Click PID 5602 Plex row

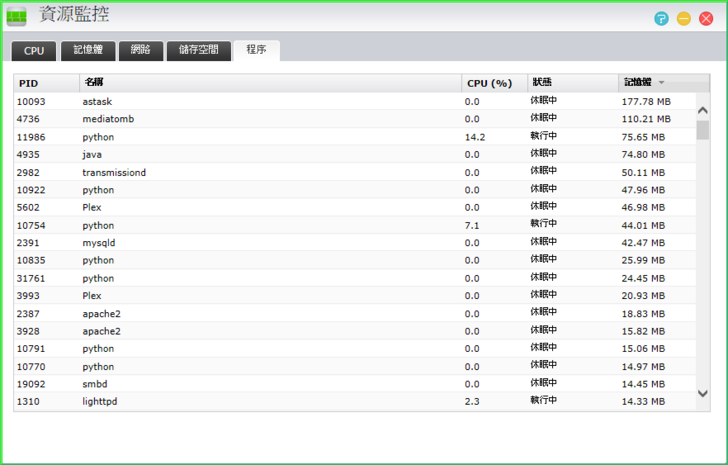coord(355,207)
